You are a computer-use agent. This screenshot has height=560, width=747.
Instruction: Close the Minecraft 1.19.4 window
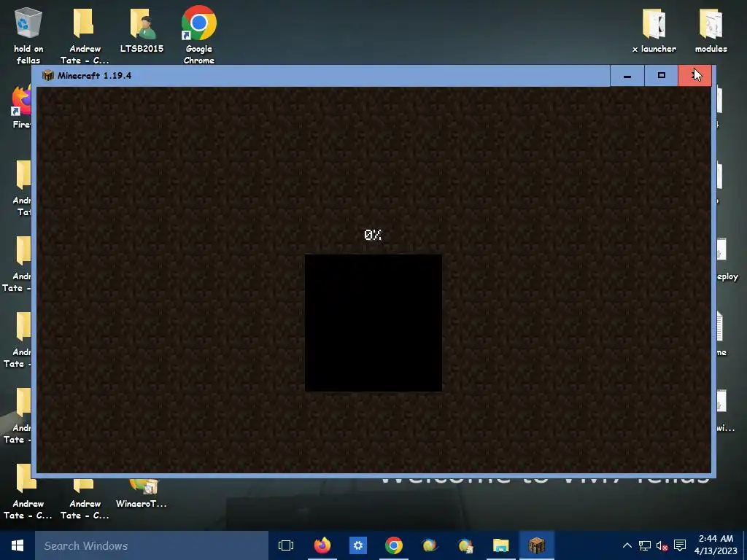[694, 76]
